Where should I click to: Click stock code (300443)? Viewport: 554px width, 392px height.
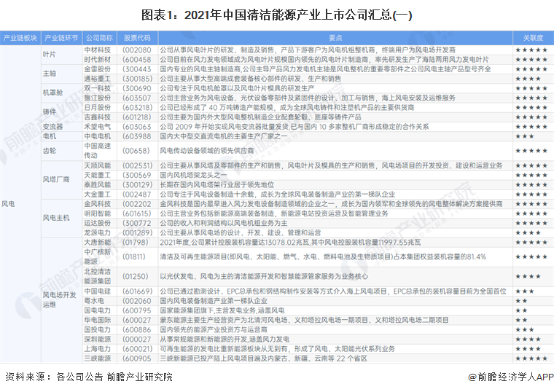tap(137, 69)
